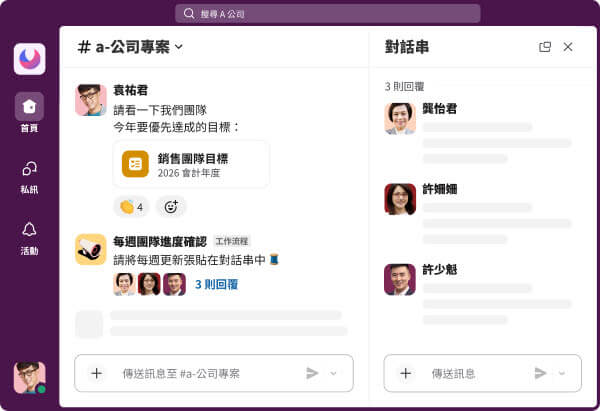Image resolution: width=600 pixels, height=411 pixels.
Task: Click the 傳送訊息至 #a-公司專案 message field
Action: pyautogui.click(x=200, y=373)
